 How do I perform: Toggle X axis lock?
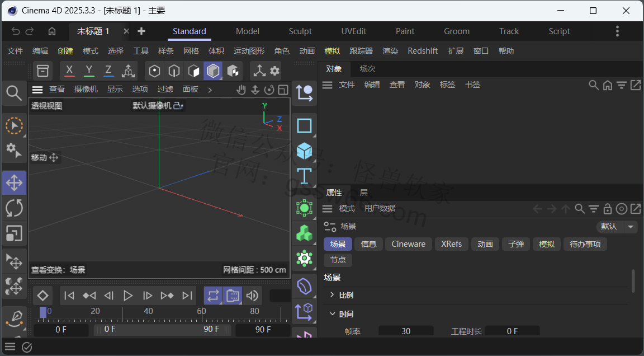coord(69,71)
